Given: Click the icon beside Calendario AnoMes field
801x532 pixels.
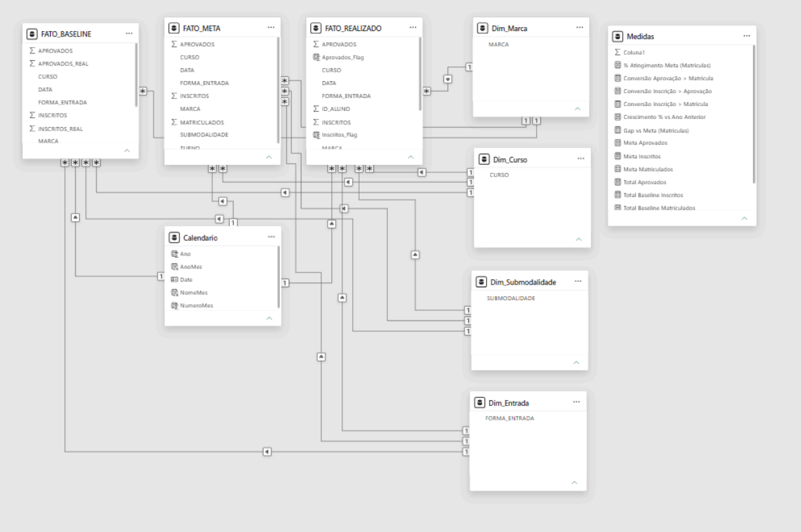Looking at the screenshot, I should 174,267.
